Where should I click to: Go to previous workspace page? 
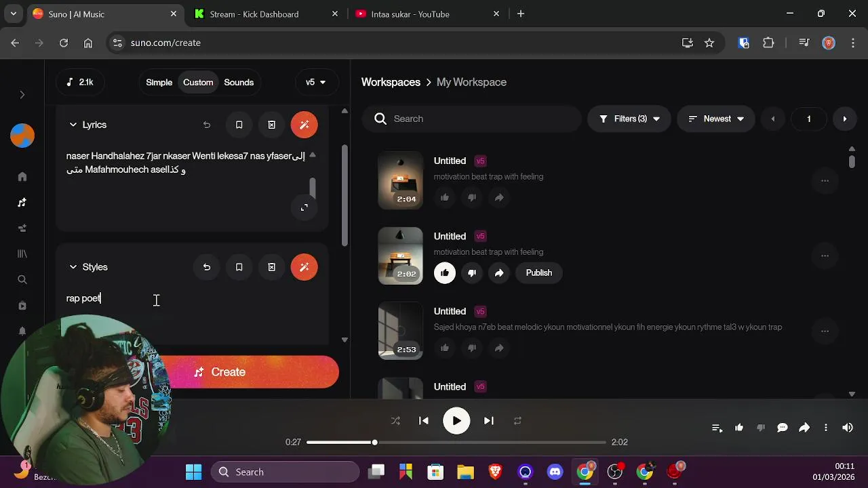773,119
